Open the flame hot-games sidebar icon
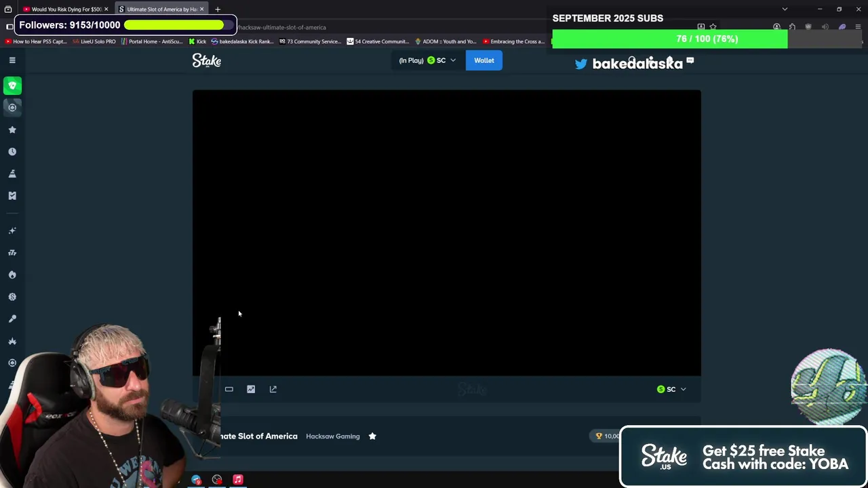This screenshot has height=488, width=868. pyautogui.click(x=12, y=274)
